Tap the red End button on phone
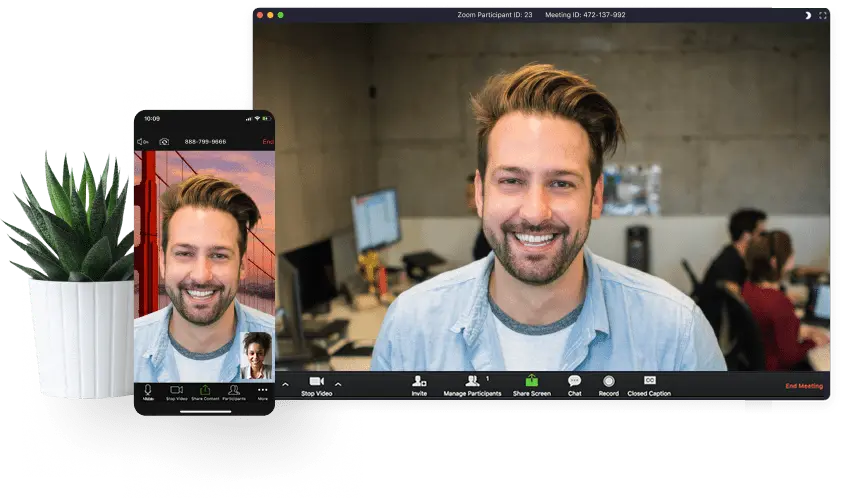The image size is (847, 499). coord(268,141)
